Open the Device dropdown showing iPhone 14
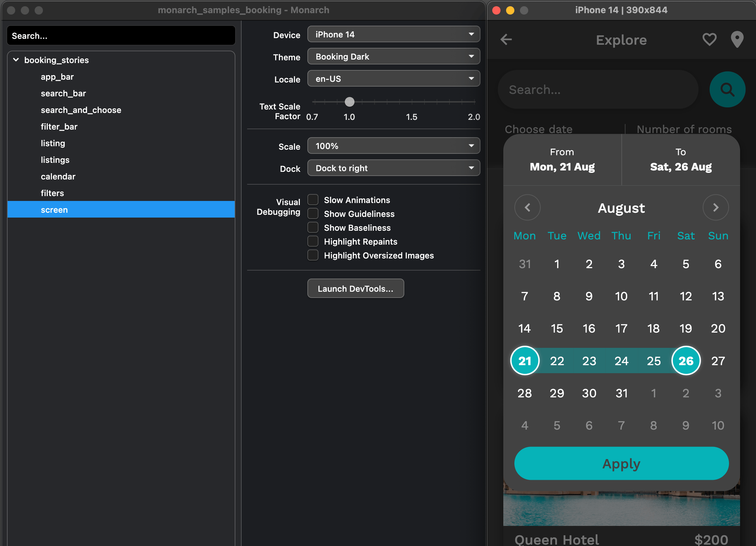 394,34
